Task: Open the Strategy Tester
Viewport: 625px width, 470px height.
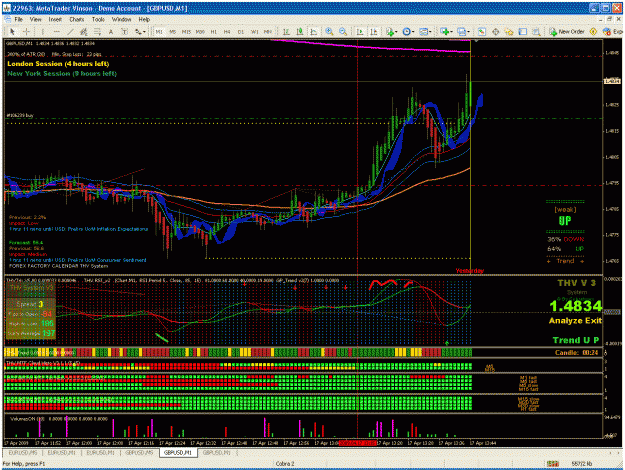Action: coord(537,32)
